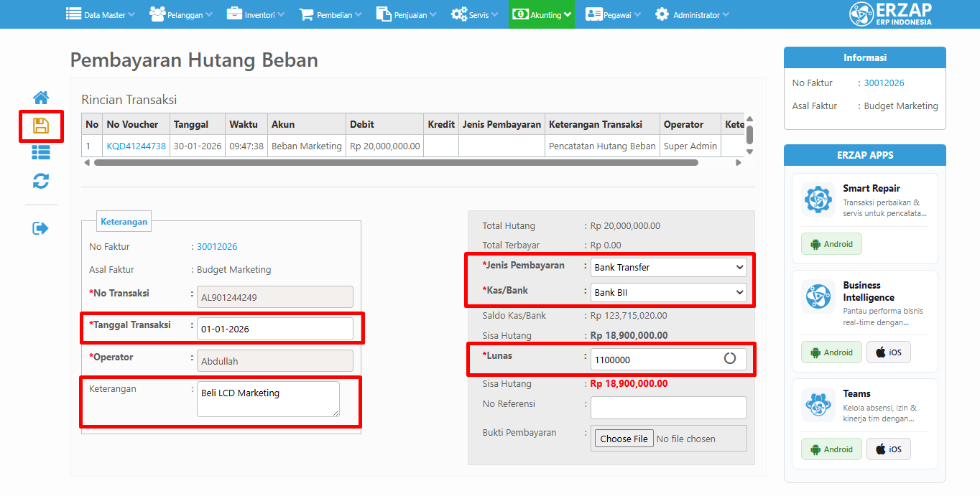Open voucher link KQD41244738
Image resolution: width=980 pixels, height=496 pixels.
pyautogui.click(x=136, y=146)
